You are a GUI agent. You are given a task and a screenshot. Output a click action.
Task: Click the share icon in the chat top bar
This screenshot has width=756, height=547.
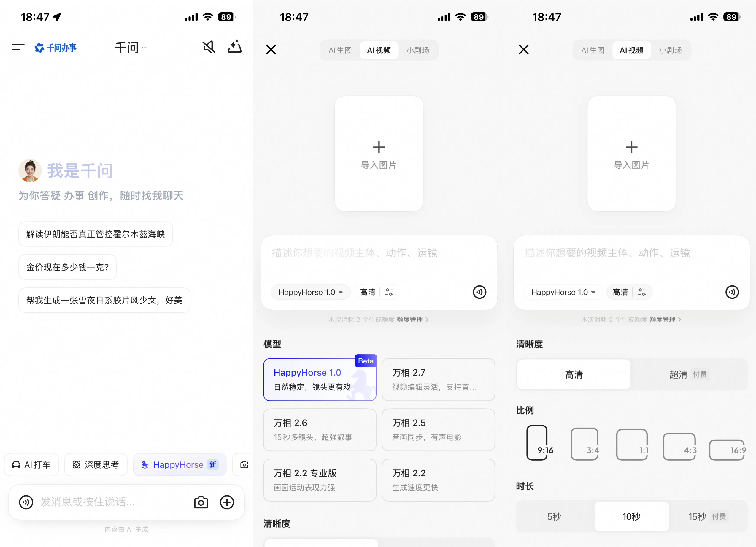(x=235, y=47)
